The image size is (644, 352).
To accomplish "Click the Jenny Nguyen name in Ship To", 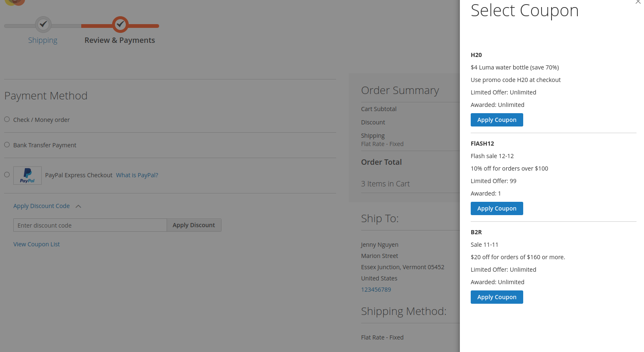I will click(380, 245).
